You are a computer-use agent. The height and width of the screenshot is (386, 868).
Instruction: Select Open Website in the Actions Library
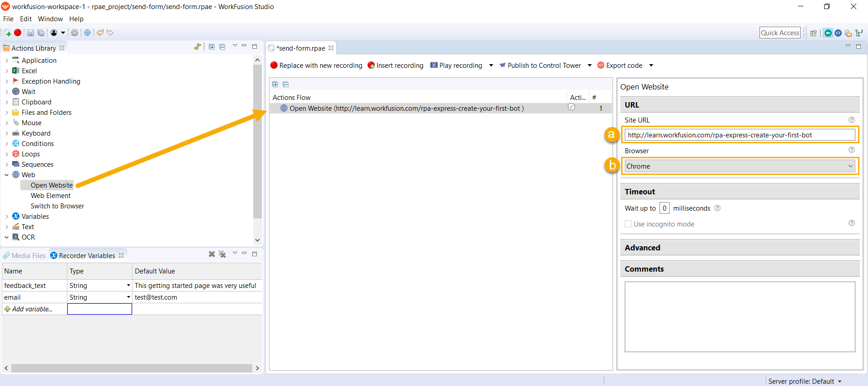click(52, 185)
